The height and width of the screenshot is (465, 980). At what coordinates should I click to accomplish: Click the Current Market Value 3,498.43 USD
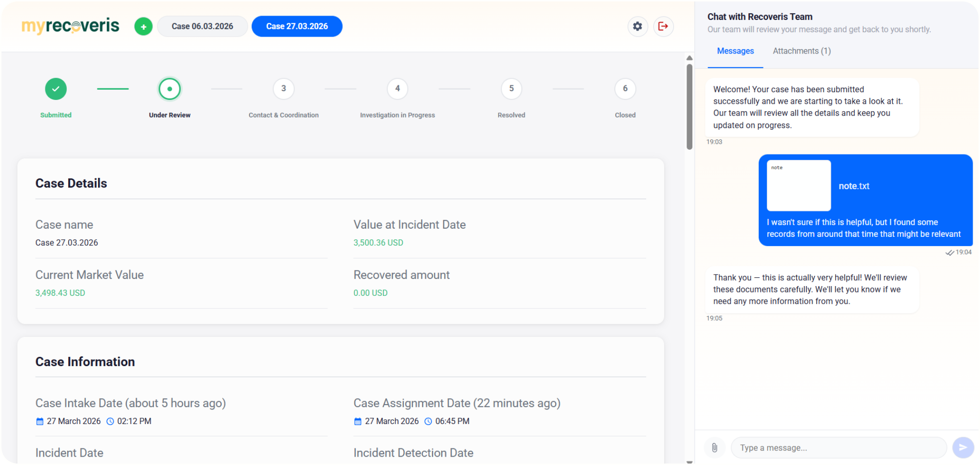[60, 293]
